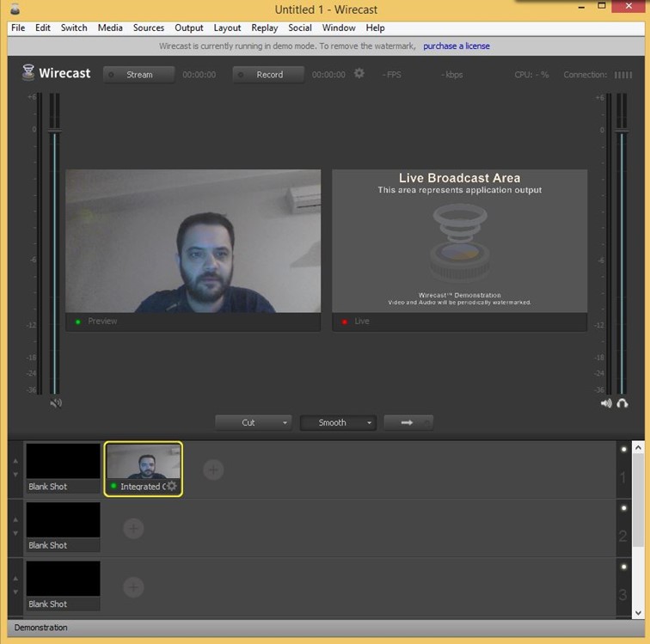
Task: Move layer 1 up arrow
Action: 15,461
